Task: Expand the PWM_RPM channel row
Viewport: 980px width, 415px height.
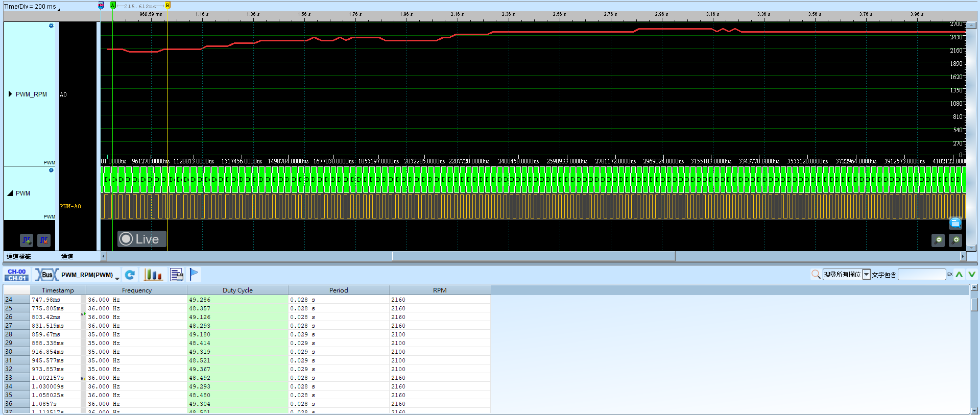Action: [x=10, y=94]
